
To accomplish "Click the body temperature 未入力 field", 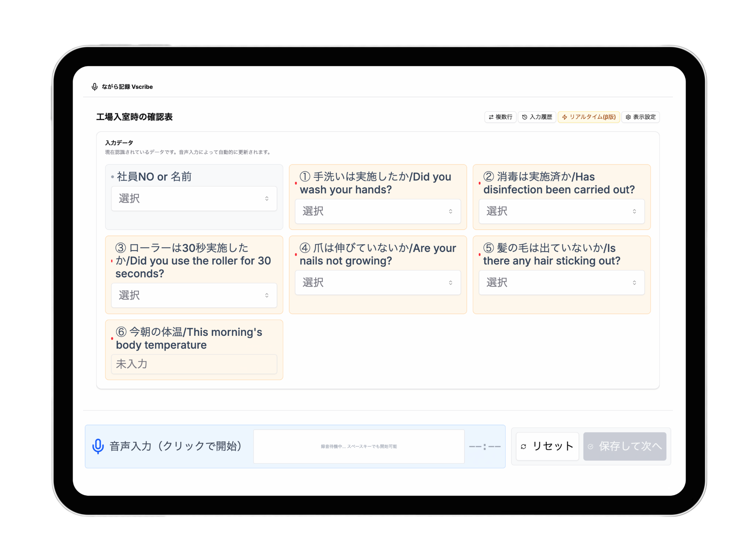I will 194,364.
